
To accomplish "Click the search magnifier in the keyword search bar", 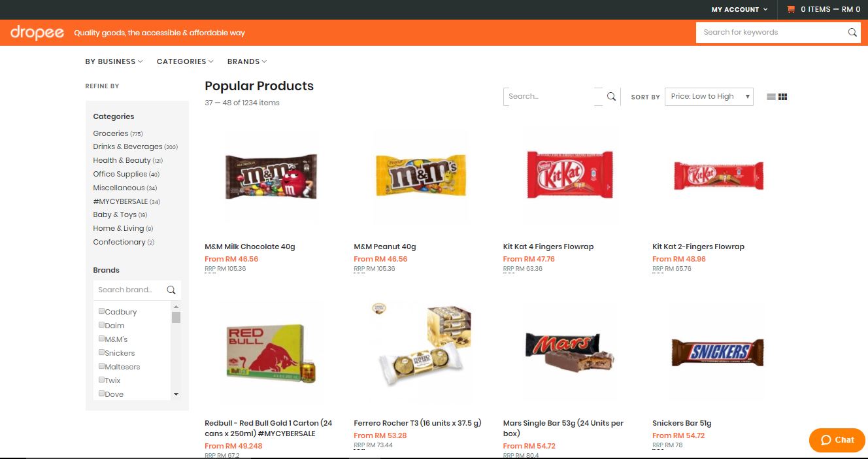I will [x=851, y=32].
